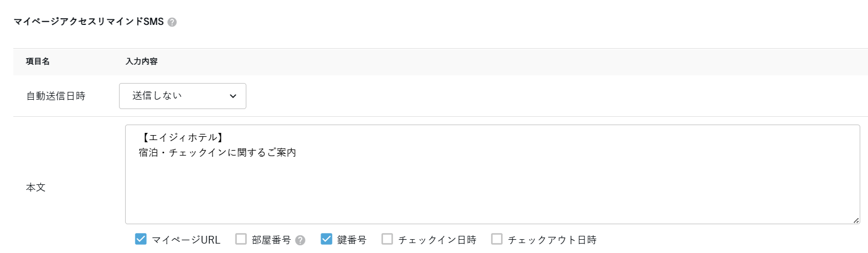Click the chevron arrow in the 送信しない dropdown
Screen dimensions: 868x253
pos(232,96)
